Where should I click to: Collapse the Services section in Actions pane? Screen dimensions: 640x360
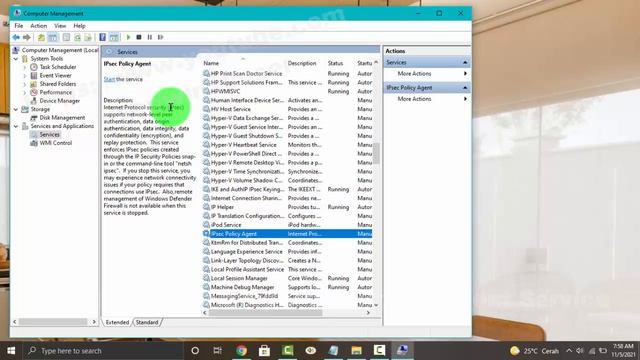tap(465, 62)
